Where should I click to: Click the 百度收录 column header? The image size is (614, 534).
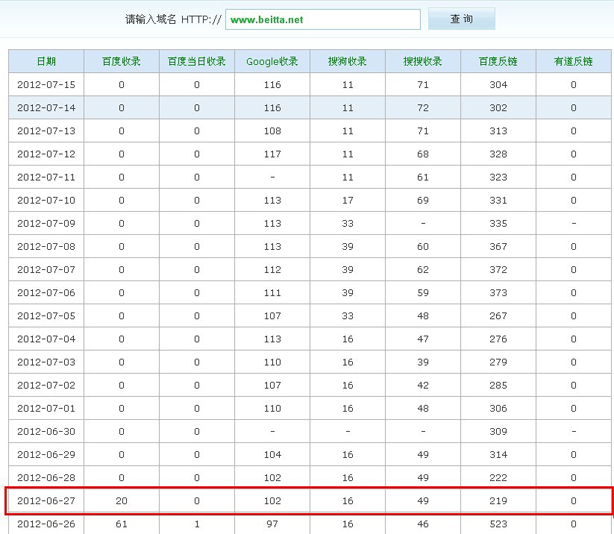[x=121, y=62]
